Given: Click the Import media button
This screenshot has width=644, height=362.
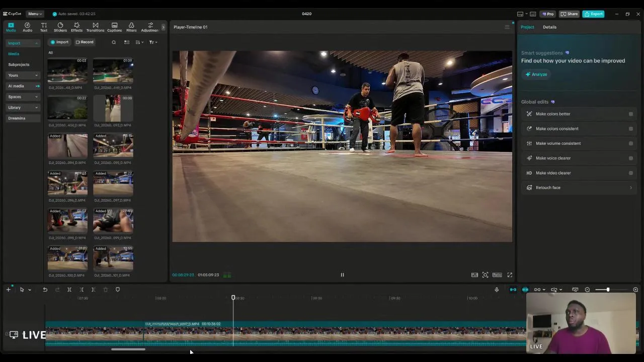Looking at the screenshot, I should point(59,42).
